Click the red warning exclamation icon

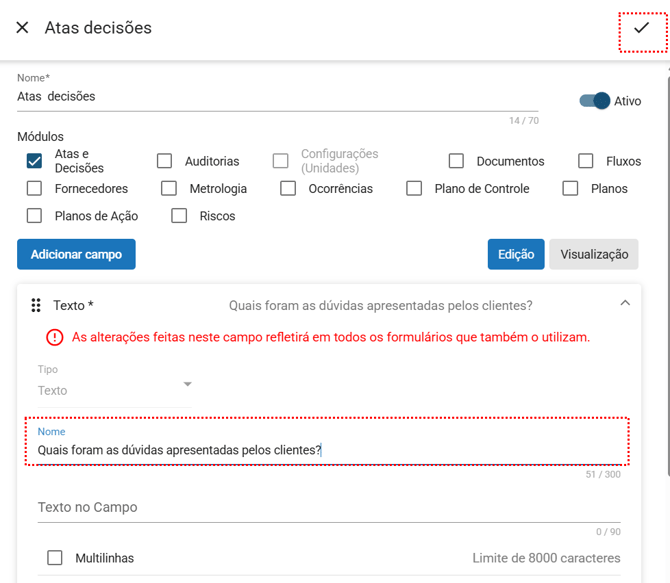click(x=55, y=337)
